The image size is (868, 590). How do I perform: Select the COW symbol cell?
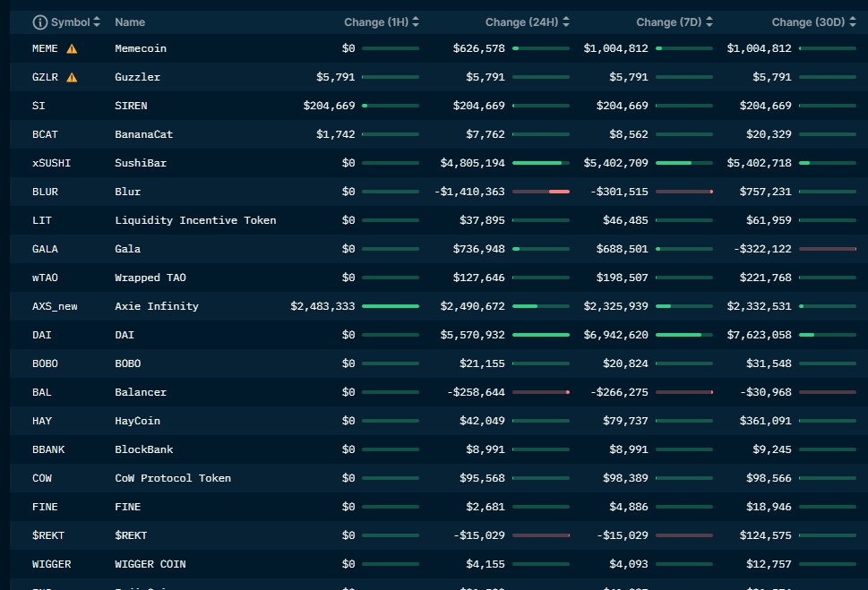pos(41,478)
